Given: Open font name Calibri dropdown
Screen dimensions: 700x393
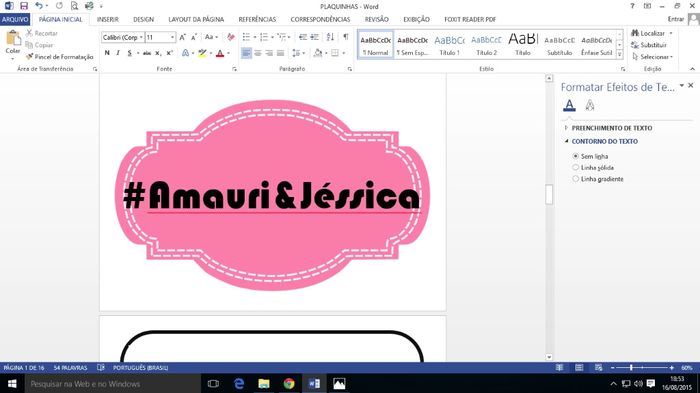Looking at the screenshot, I should point(141,37).
